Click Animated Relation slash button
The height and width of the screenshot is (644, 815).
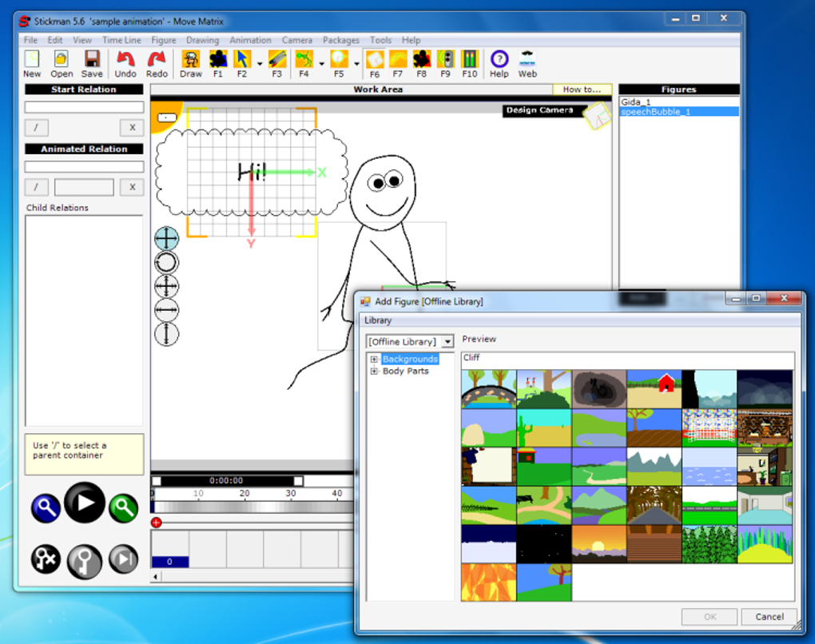(37, 187)
